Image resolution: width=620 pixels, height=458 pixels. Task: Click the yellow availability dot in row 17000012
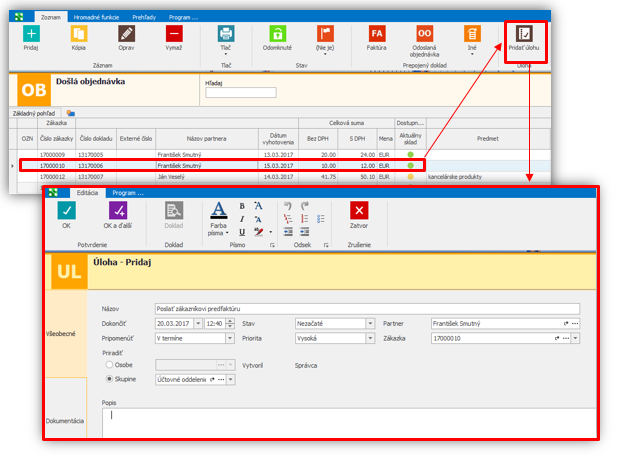[410, 177]
